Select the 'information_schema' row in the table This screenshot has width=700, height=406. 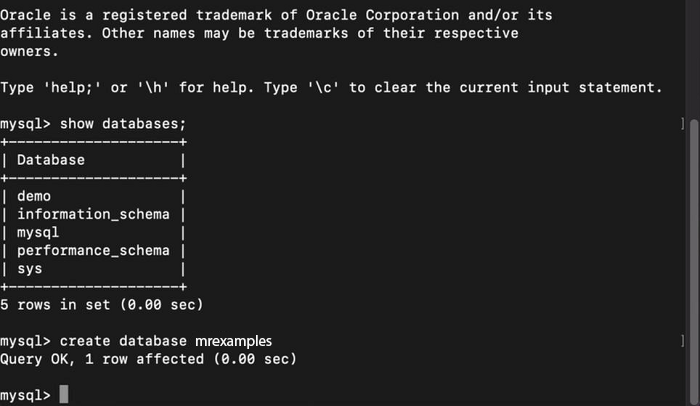[x=93, y=214]
